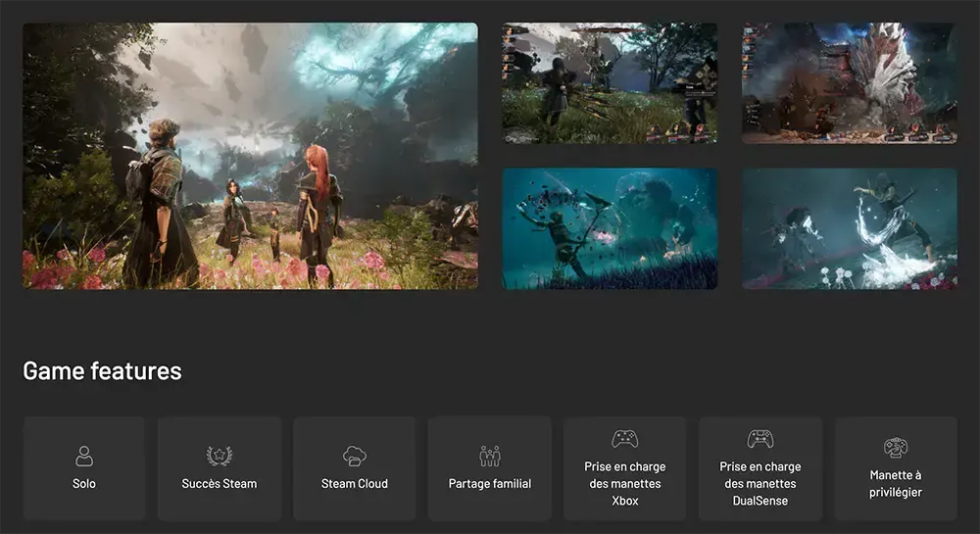This screenshot has width=980, height=534.
Task: Click the Manette à privilégier gamepad icon
Action: pos(895,447)
